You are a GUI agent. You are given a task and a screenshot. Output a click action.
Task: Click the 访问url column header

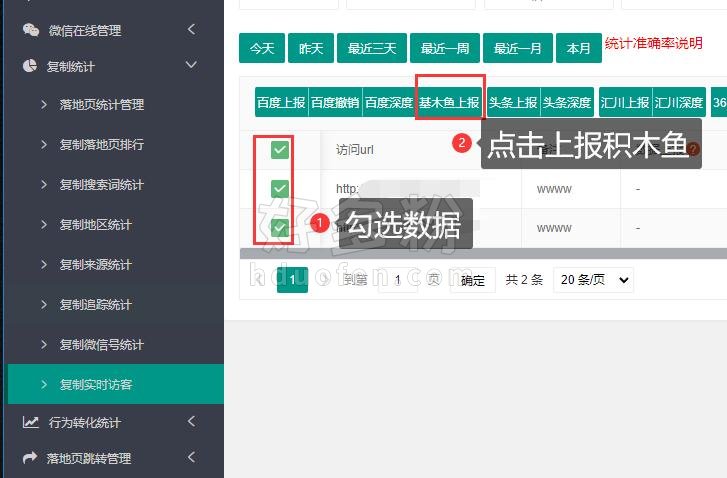click(355, 150)
